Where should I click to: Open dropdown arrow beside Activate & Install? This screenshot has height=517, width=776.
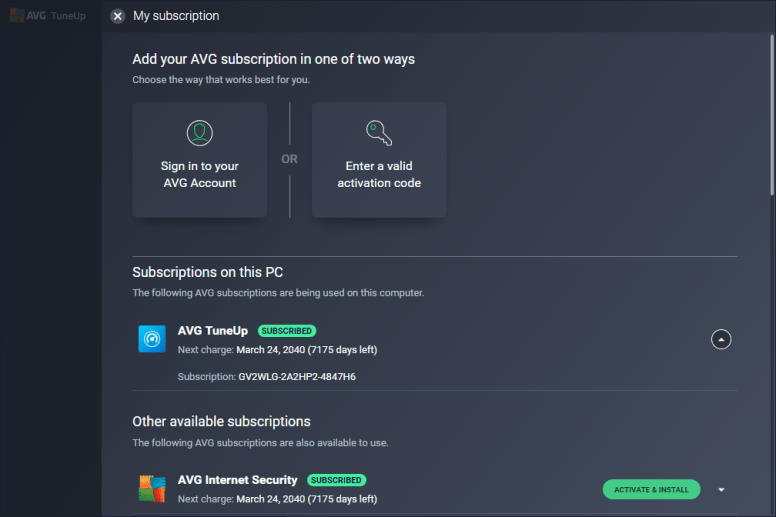pyautogui.click(x=721, y=489)
